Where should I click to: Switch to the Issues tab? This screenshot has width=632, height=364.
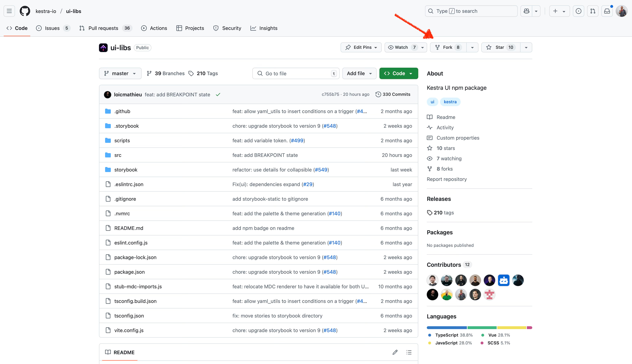(53, 28)
